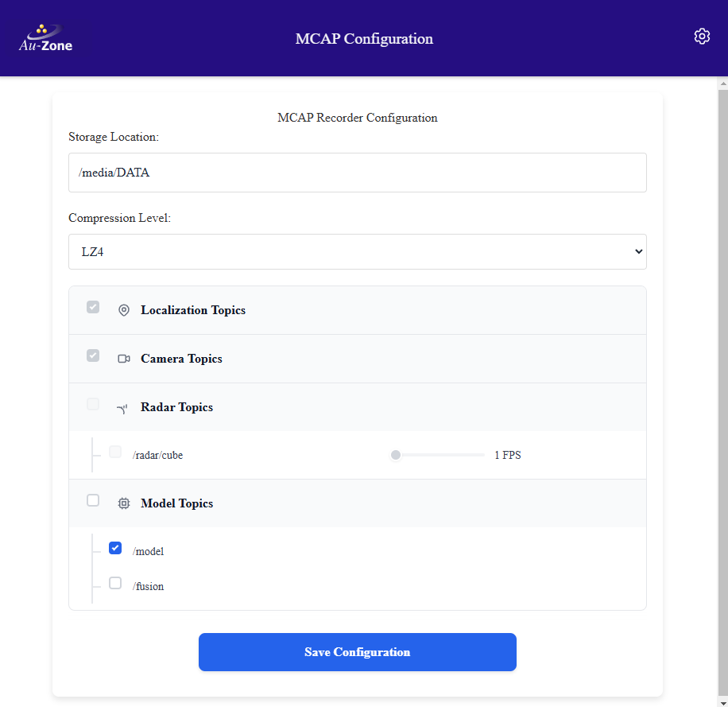Click the MCAP Configuration title
This screenshot has height=707, width=728.
(363, 38)
